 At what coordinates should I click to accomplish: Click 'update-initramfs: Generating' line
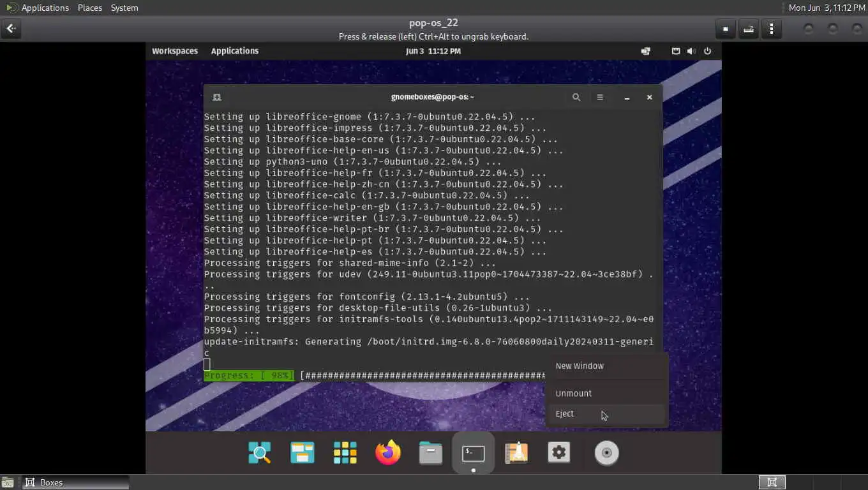[429, 342]
